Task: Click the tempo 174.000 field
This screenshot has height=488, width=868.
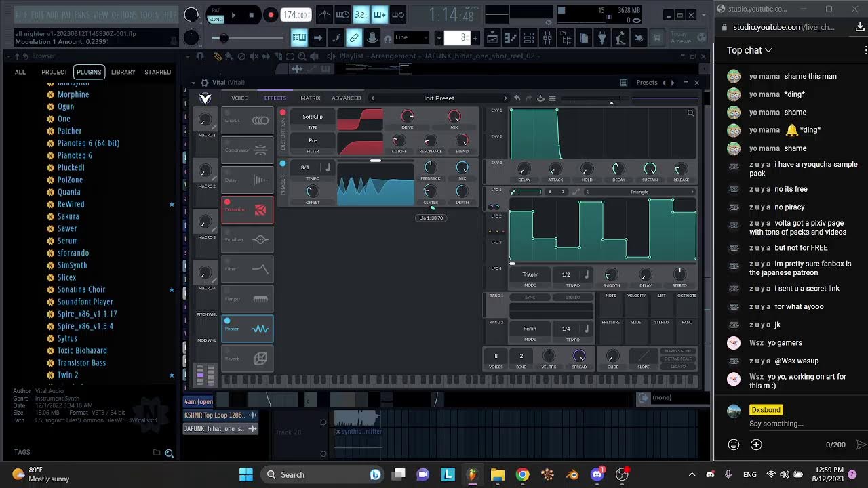Action: (296, 15)
